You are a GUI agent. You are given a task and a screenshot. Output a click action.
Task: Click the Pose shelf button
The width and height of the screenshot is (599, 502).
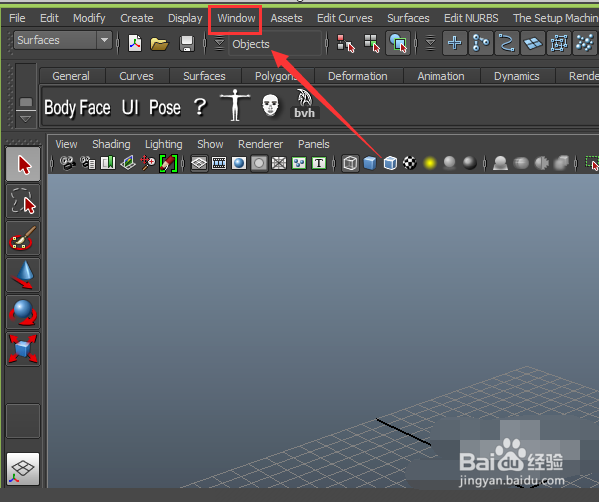point(165,108)
